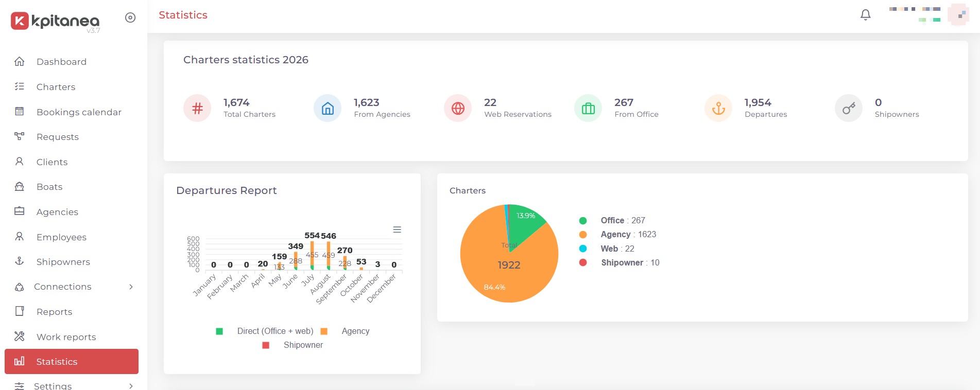Image resolution: width=980 pixels, height=390 pixels.
Task: Click the Web Reservations globe icon
Action: point(458,108)
